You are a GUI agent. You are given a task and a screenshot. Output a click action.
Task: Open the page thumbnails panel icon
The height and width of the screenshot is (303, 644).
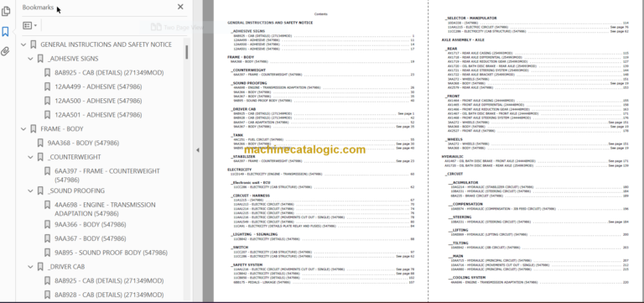click(x=5, y=11)
